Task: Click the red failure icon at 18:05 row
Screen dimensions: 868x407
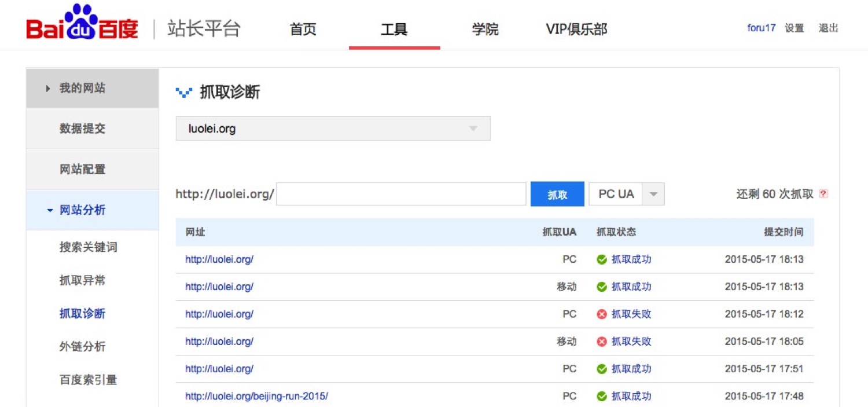Action: tap(602, 342)
